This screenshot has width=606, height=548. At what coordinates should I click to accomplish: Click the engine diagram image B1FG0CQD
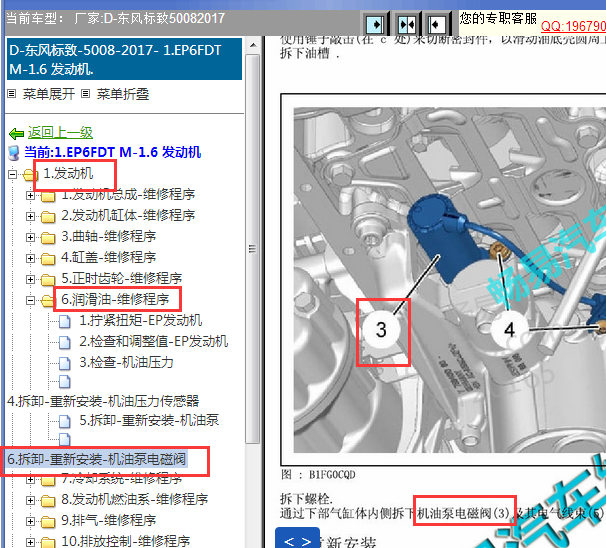[449, 280]
